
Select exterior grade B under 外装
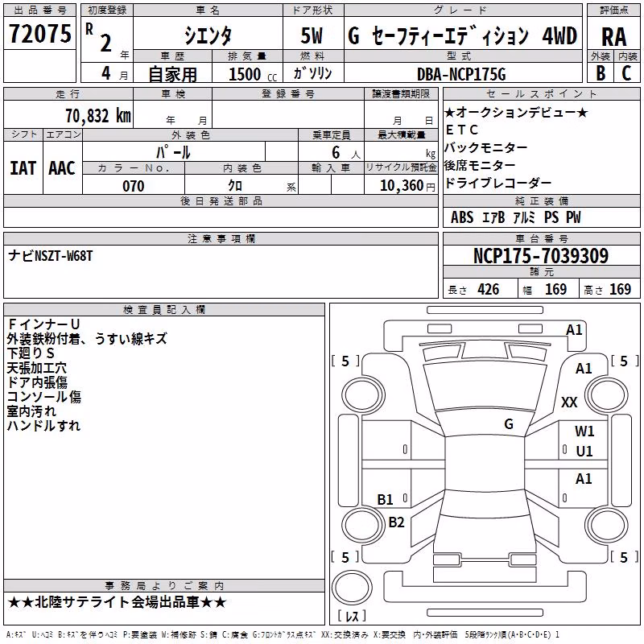coord(601,73)
